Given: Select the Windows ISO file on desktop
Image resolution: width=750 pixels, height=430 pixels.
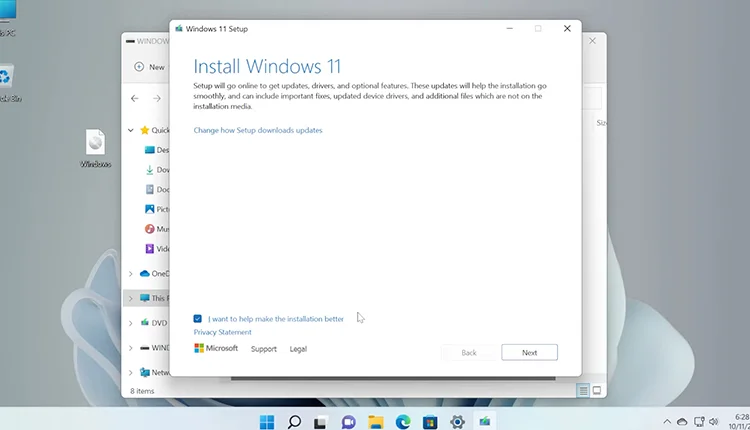Looking at the screenshot, I should [96, 148].
